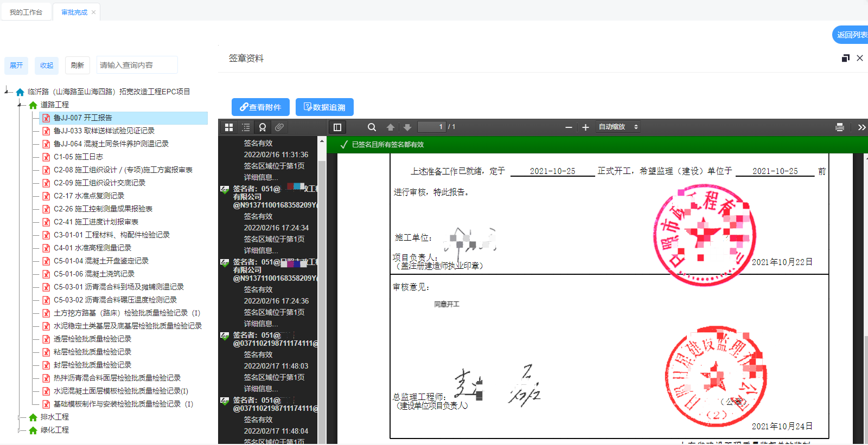
Task: Open the find-in-document magnifier
Action: [372, 127]
